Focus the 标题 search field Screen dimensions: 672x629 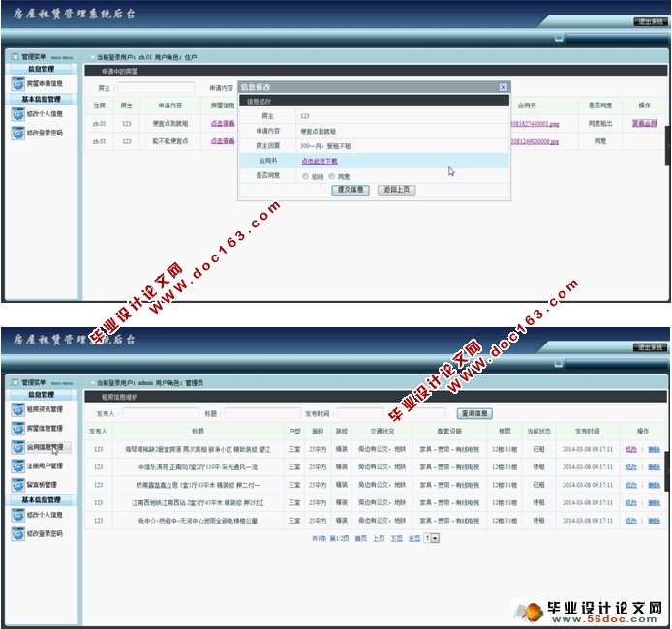click(x=262, y=413)
